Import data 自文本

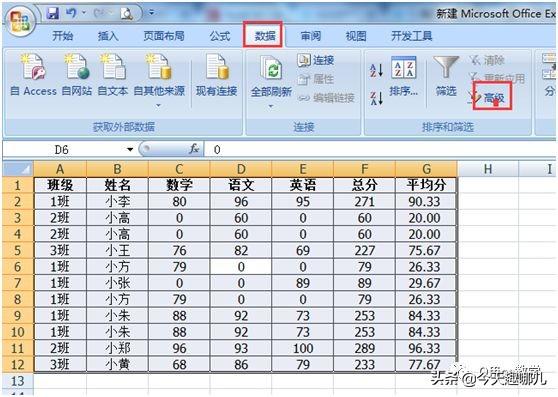coord(113,75)
